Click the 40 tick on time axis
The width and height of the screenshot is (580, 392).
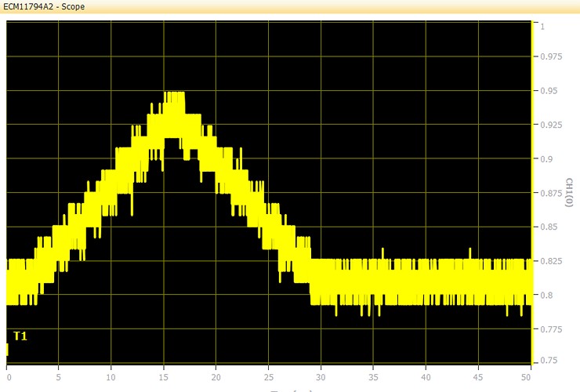pyautogui.click(x=426, y=376)
